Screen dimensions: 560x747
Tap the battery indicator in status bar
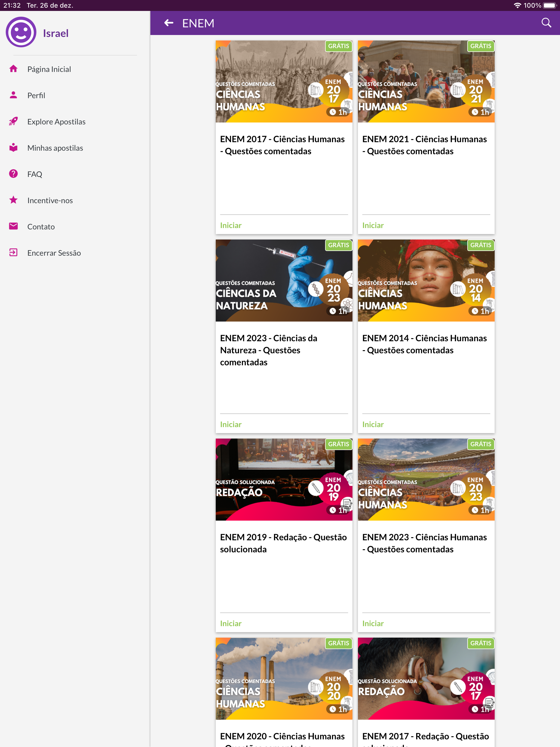[550, 5]
